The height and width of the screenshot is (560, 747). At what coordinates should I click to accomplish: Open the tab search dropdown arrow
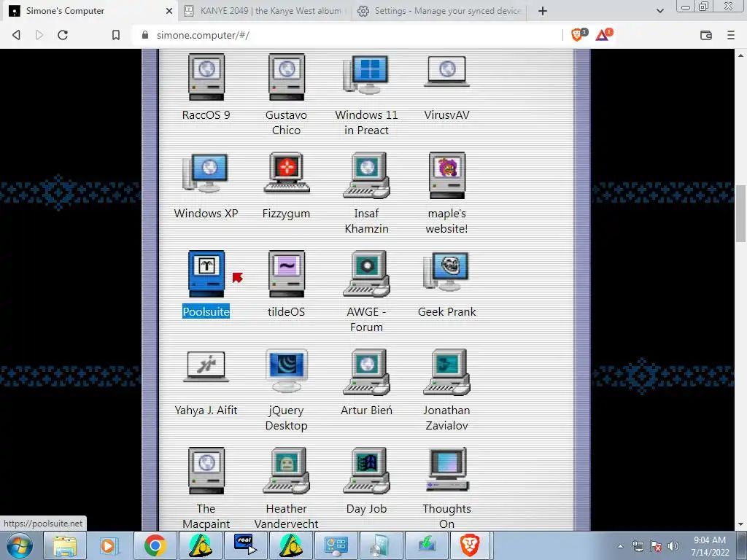point(659,11)
